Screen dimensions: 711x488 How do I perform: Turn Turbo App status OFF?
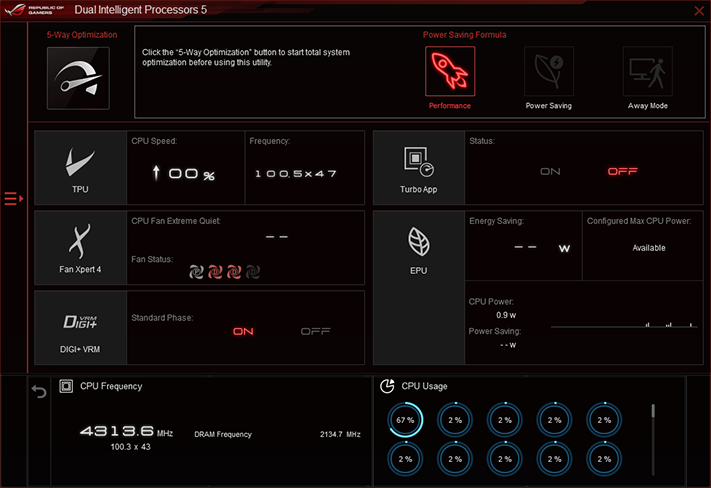pos(623,171)
